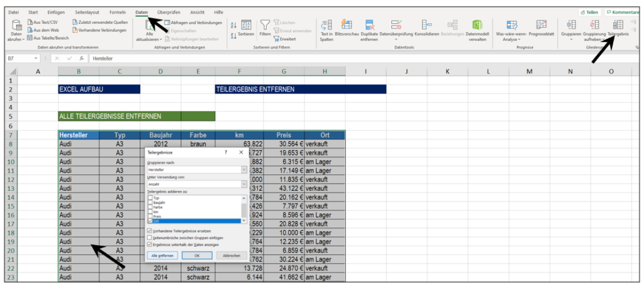Click the Abbrechen button
Screen dimensions: 644x286
tap(231, 256)
